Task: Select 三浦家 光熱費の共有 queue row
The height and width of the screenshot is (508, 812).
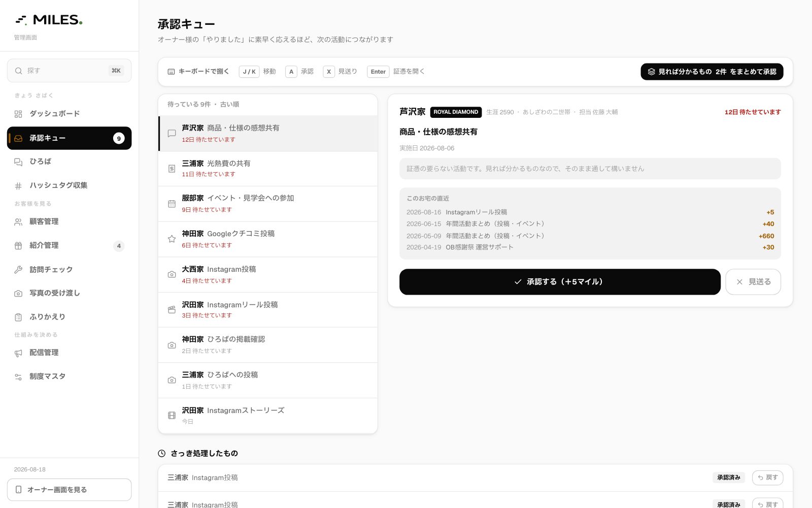Action: (268, 169)
